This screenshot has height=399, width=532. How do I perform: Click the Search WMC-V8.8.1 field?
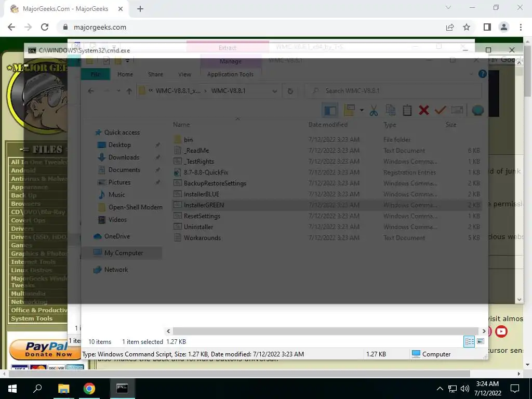393,91
